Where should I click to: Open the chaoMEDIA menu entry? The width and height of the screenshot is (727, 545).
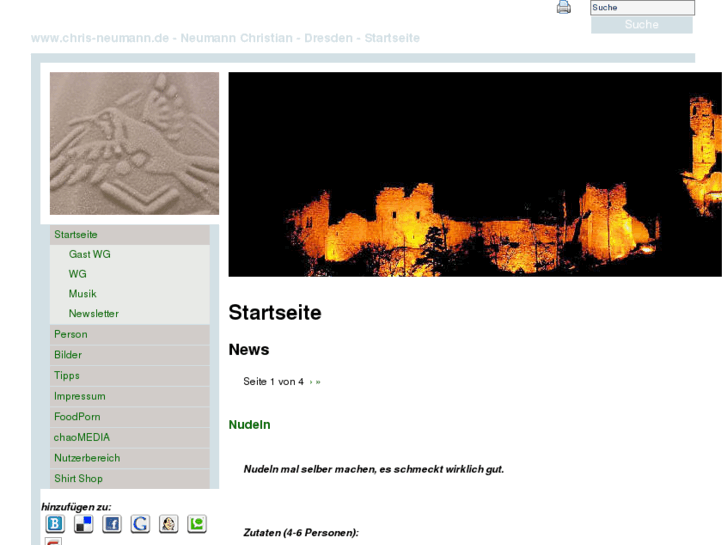tap(130, 437)
